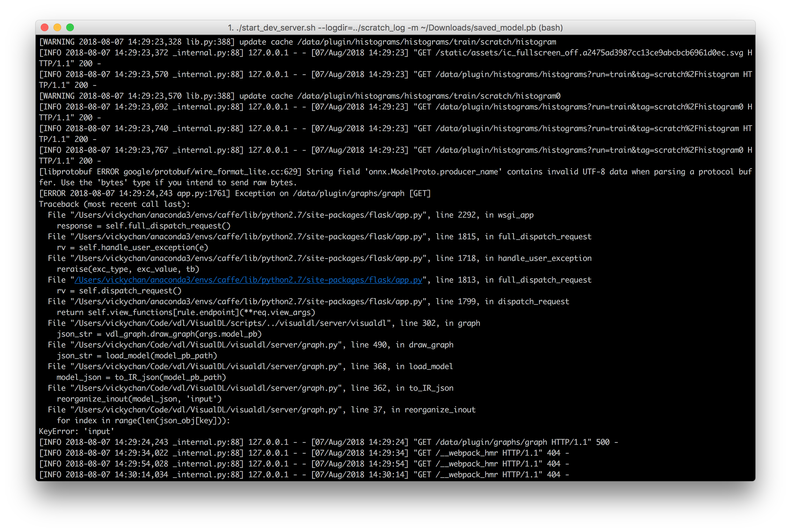
Task: Click the 'Exception on /data/plugin/graphs/graph' error line
Action: (x=234, y=193)
